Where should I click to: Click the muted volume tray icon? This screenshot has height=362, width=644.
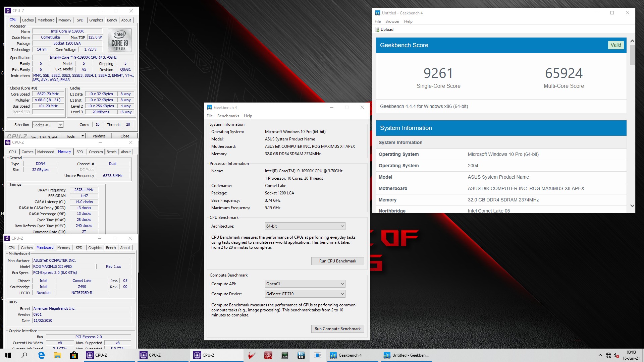616,355
